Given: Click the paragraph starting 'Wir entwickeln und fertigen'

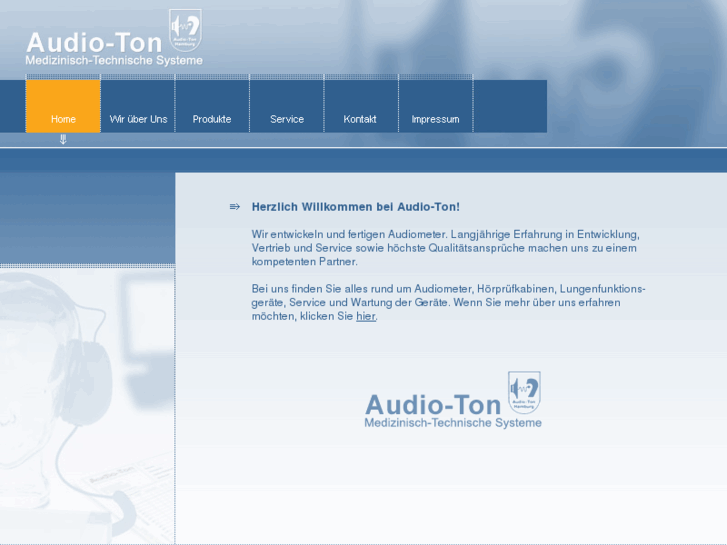Looking at the screenshot, I should pos(446,248).
